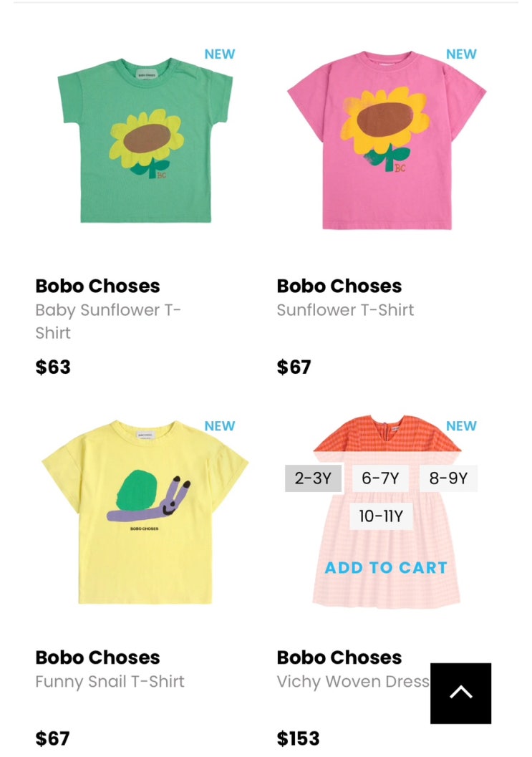Screen dimensions: 532x757
Task: Click the $153 dress price
Action: (298, 738)
